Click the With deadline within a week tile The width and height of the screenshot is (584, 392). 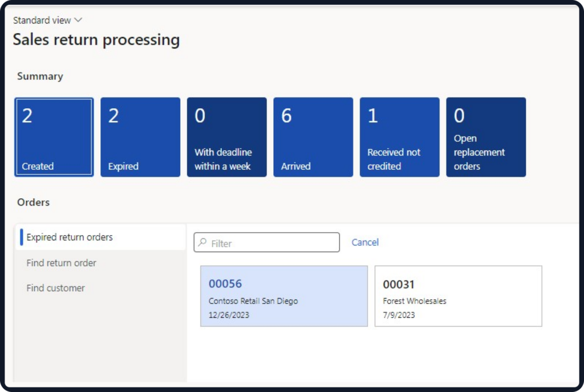click(227, 137)
